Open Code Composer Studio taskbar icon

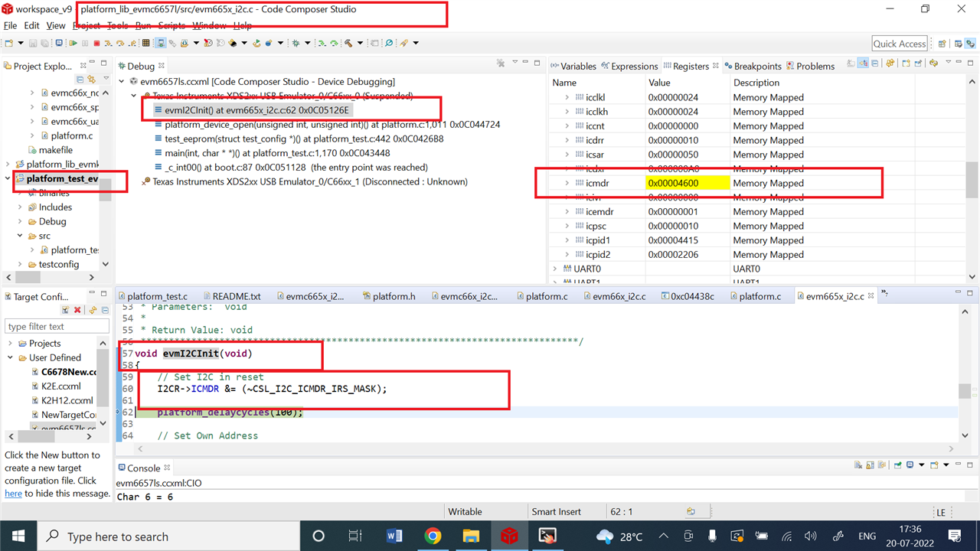coord(509,536)
